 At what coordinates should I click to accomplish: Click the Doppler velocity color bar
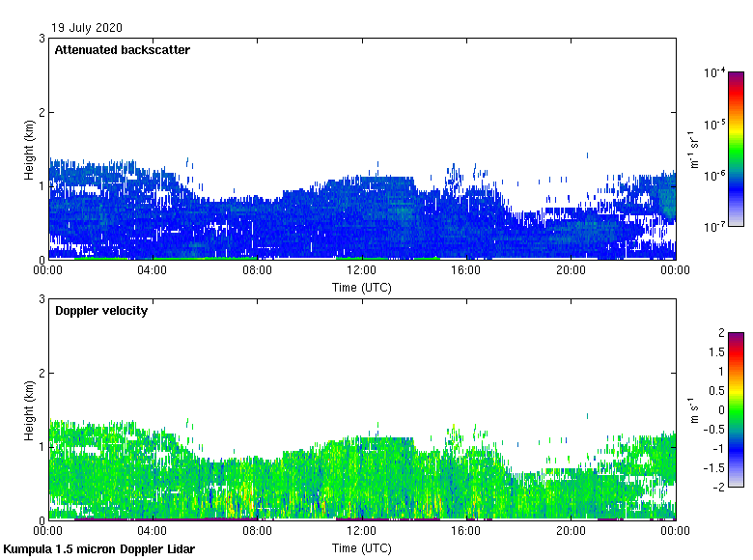coord(736,409)
